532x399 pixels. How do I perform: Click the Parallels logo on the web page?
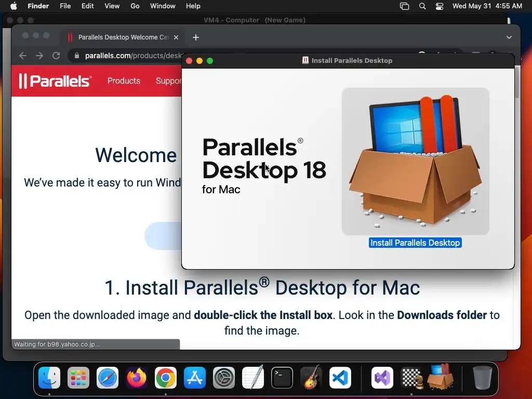55,81
